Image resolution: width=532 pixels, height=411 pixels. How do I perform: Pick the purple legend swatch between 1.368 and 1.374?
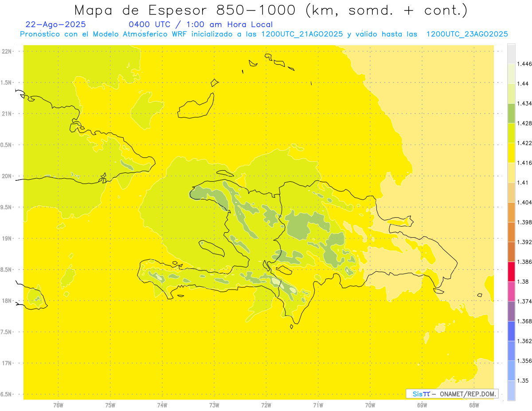[511, 311]
